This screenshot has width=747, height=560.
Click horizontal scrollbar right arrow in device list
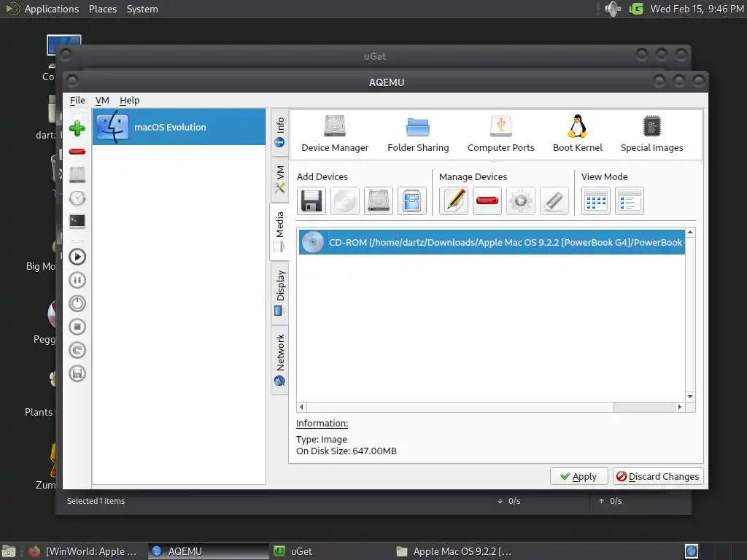[x=680, y=407]
